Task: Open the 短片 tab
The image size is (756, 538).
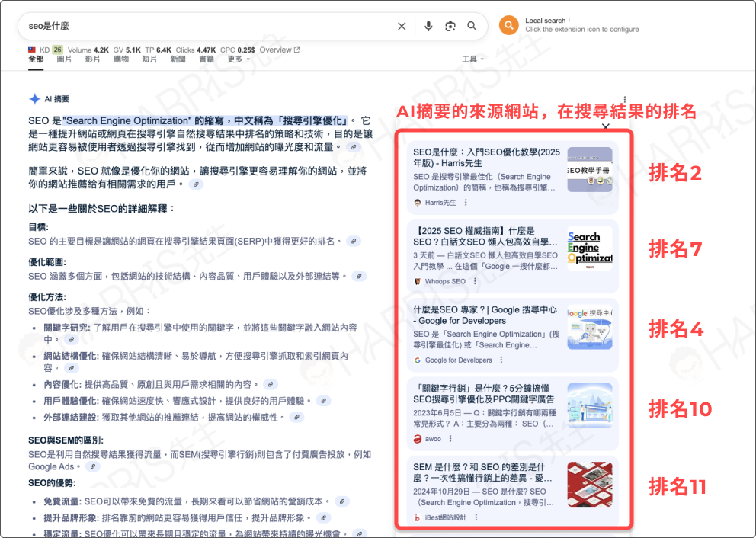Action: point(149,59)
